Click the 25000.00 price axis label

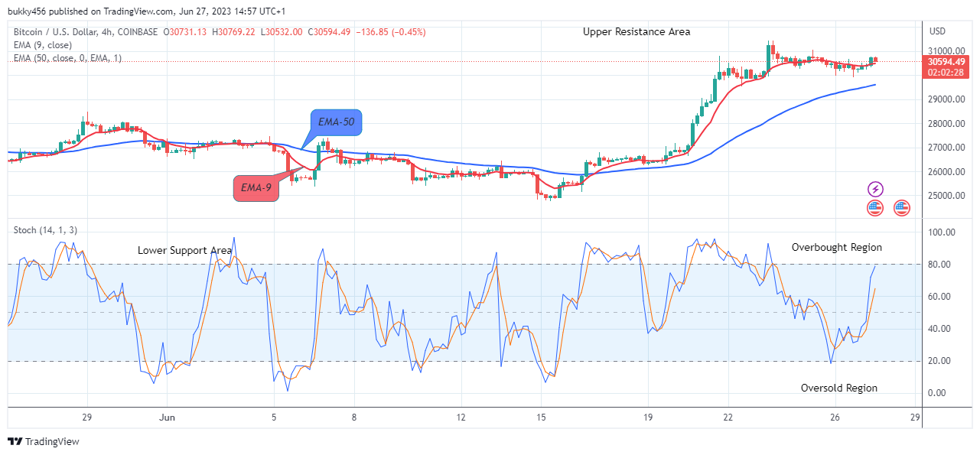coord(946,196)
